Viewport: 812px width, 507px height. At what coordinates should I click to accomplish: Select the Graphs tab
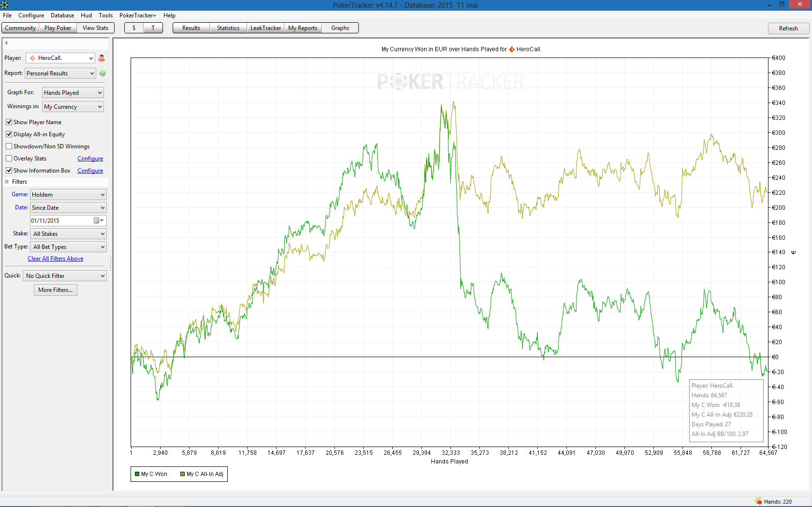340,28
